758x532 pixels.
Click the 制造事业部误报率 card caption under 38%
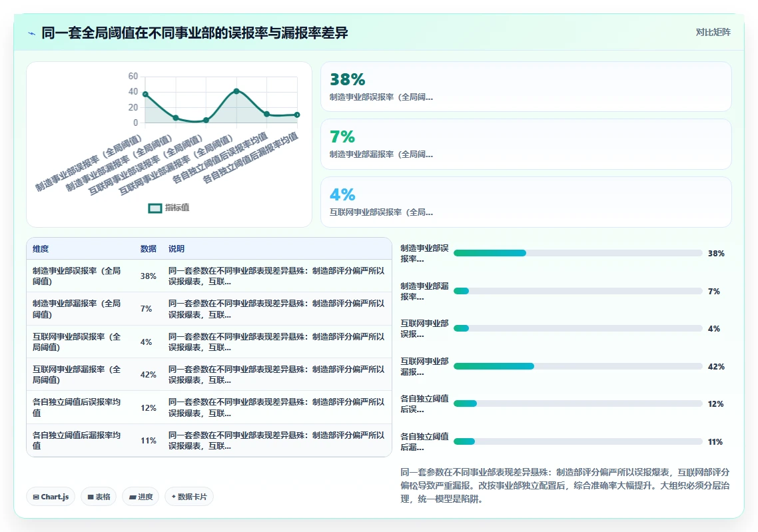[x=382, y=97]
